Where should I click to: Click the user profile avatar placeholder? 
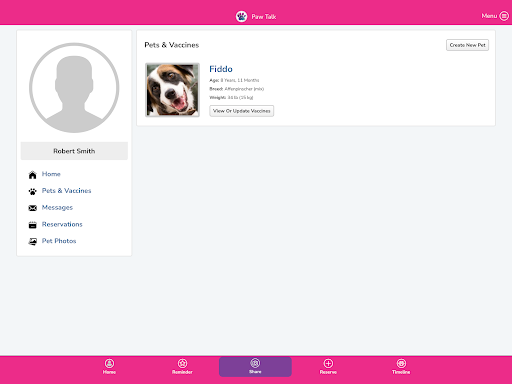pos(74,88)
